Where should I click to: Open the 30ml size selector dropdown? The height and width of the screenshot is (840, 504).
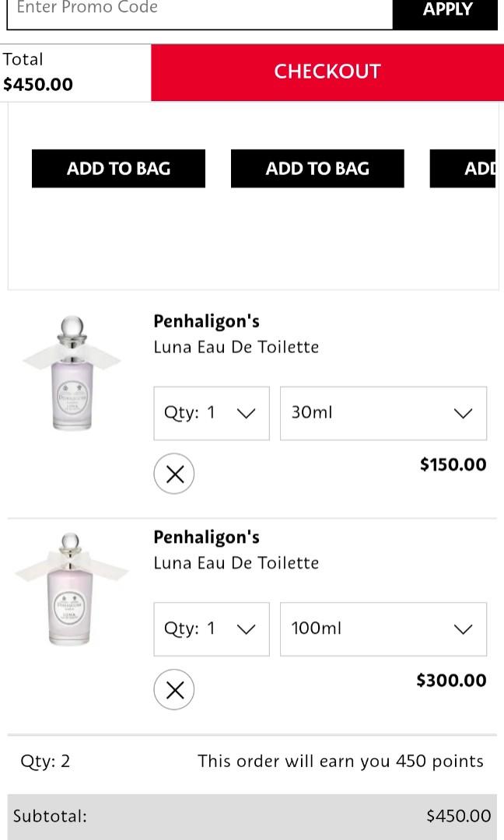click(383, 413)
